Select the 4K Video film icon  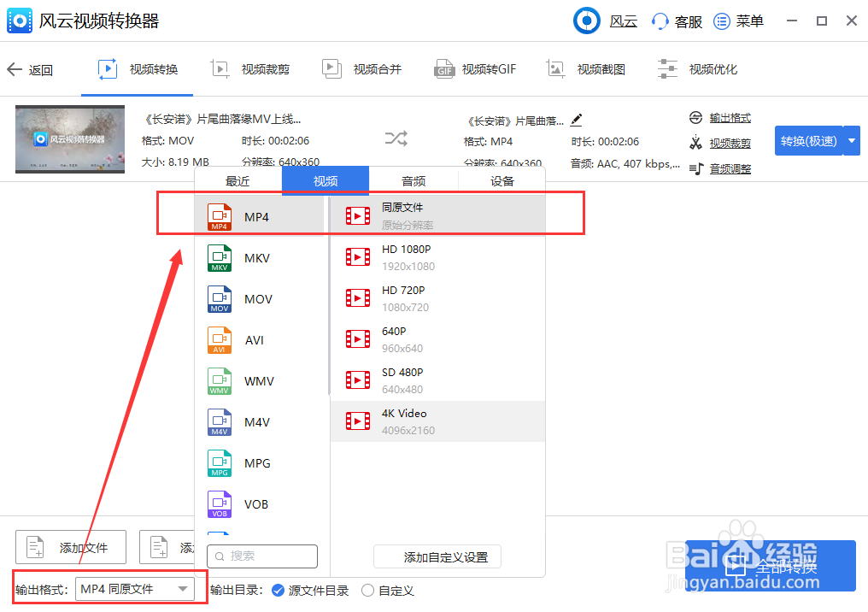point(358,421)
